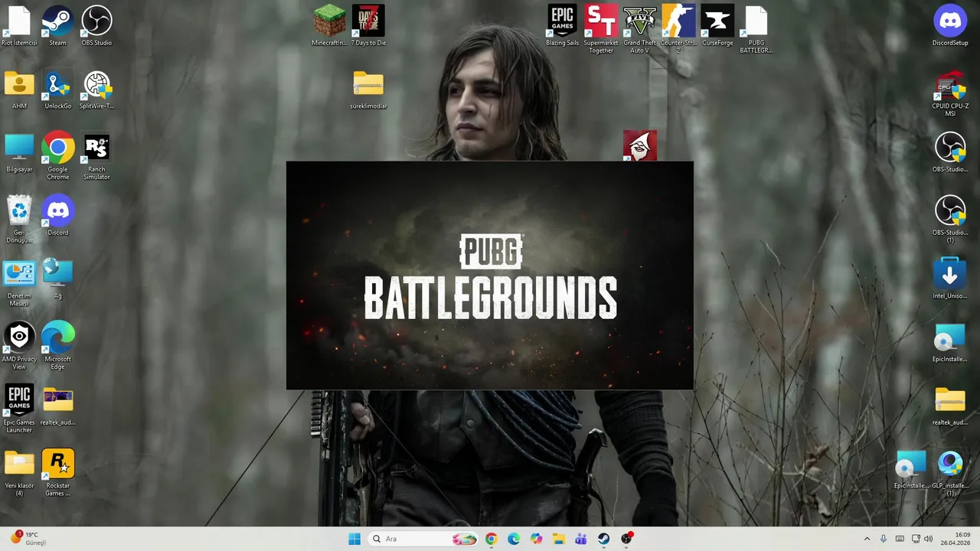Open the Yeni klasör (4) folder

point(19,473)
